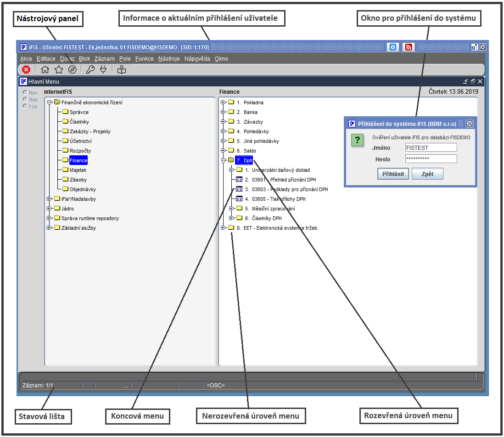Open the Nástroje menu
Viewport: 504px width, 437px height.
169,58
